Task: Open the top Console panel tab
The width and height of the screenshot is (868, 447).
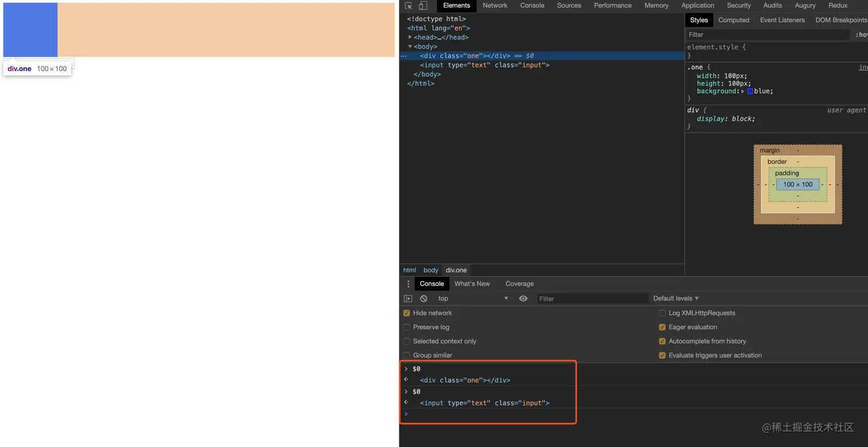Action: pyautogui.click(x=532, y=6)
